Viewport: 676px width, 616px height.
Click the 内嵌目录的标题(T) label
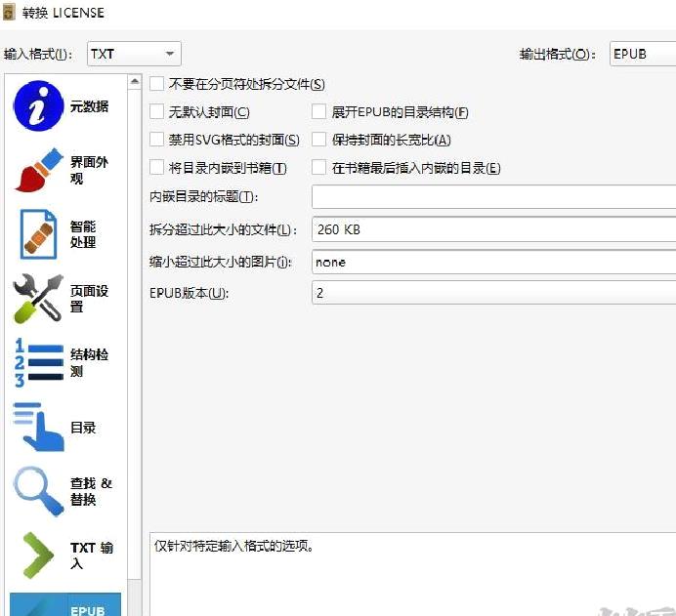[x=203, y=197]
